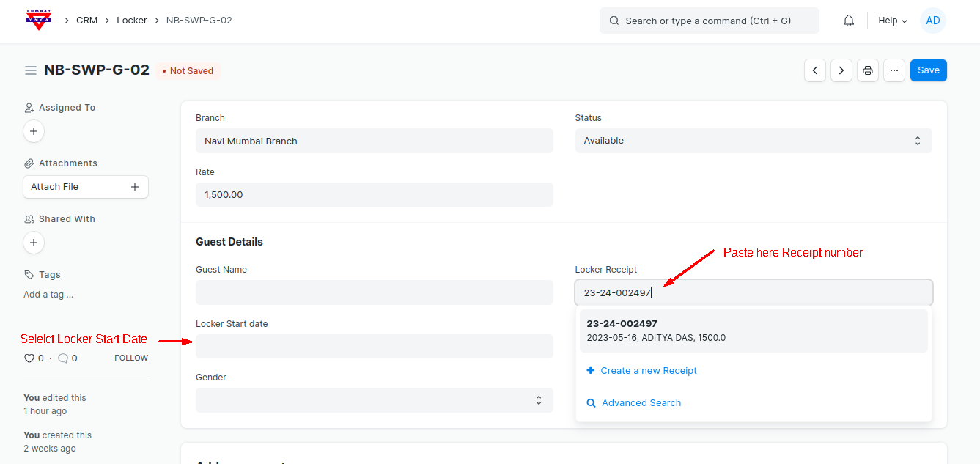Select Create a new Receipt
Image resolution: width=980 pixels, height=464 pixels.
(x=648, y=371)
